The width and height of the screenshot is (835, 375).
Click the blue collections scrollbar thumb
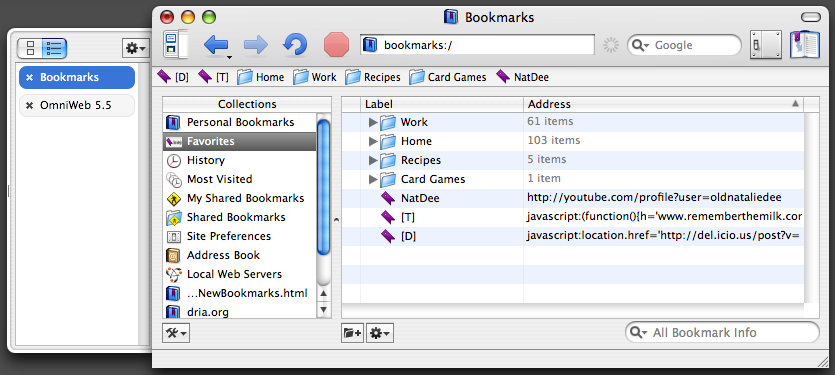324,188
